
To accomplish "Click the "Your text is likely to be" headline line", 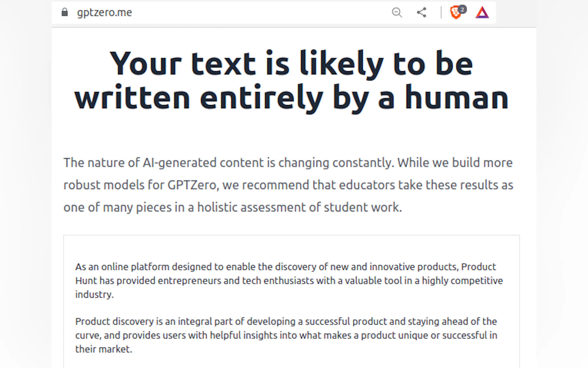I will [291, 64].
